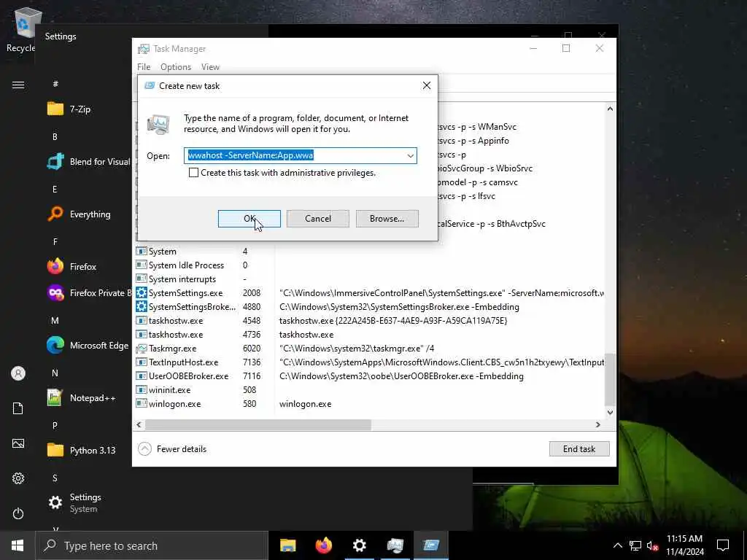747x560 pixels.
Task: Click the muted volume tray icon
Action: coord(652,545)
